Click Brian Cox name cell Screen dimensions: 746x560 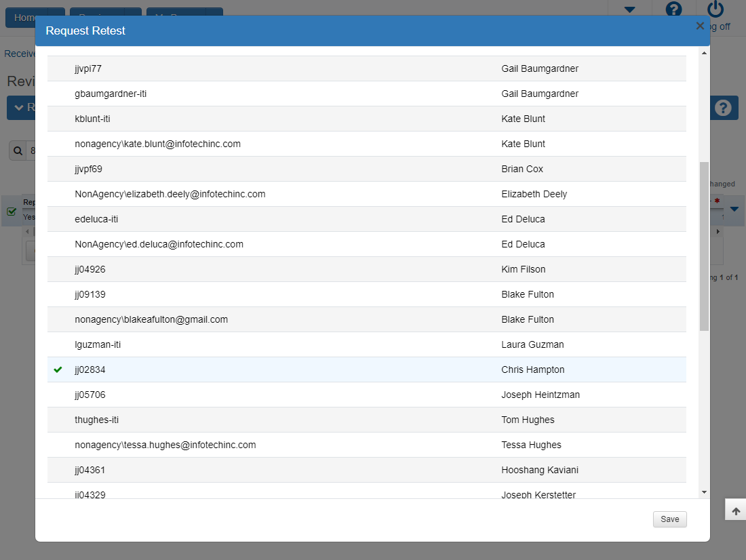click(x=522, y=169)
